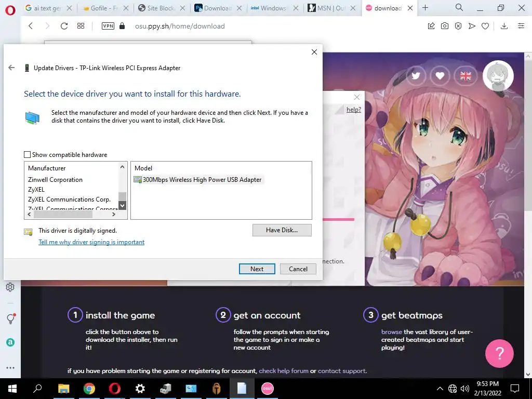This screenshot has width=532, height=399.
Task: Click the Opera logo menu button
Action: click(10, 10)
